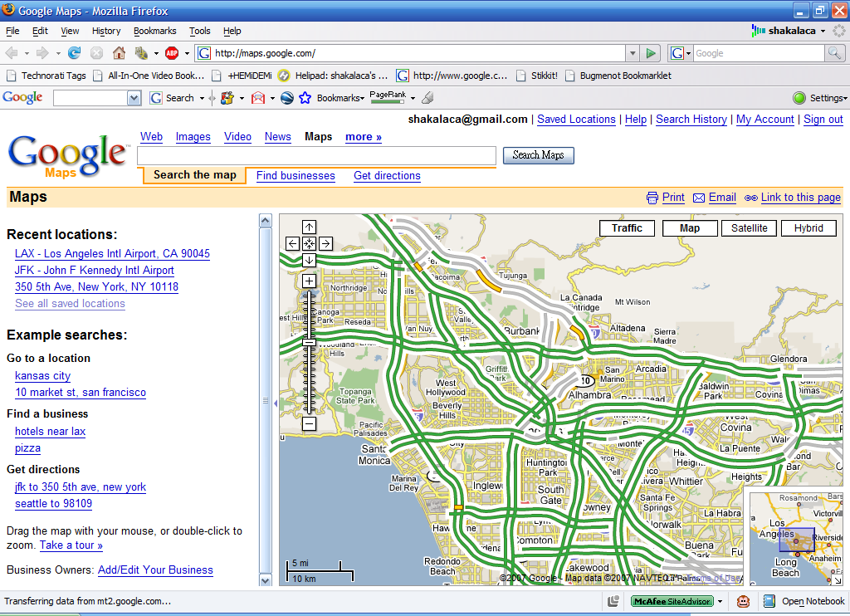The width and height of the screenshot is (850, 616).
Task: Click the Adblock Plus ABP icon
Action: [x=172, y=53]
